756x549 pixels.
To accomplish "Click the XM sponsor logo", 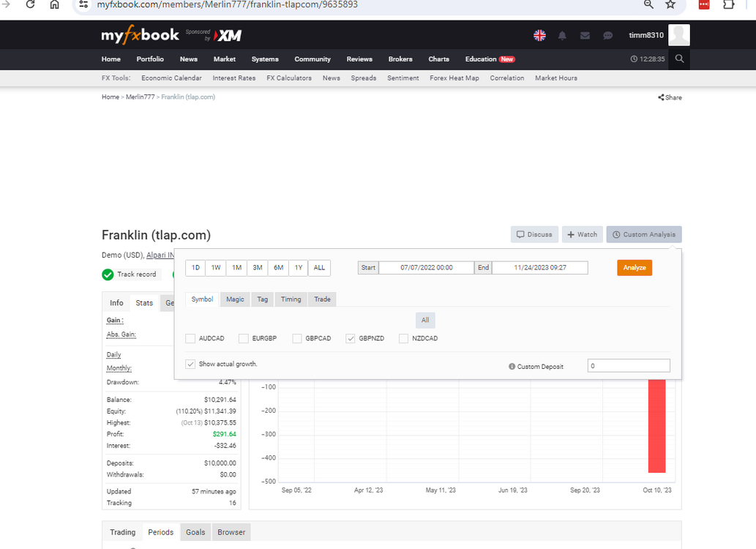I will pyautogui.click(x=228, y=35).
